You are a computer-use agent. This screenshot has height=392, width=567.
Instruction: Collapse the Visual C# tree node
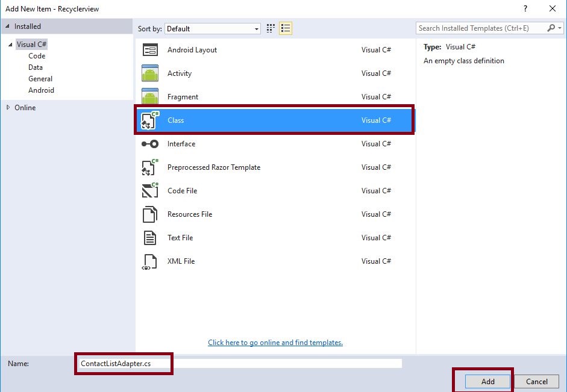pyautogui.click(x=10, y=45)
